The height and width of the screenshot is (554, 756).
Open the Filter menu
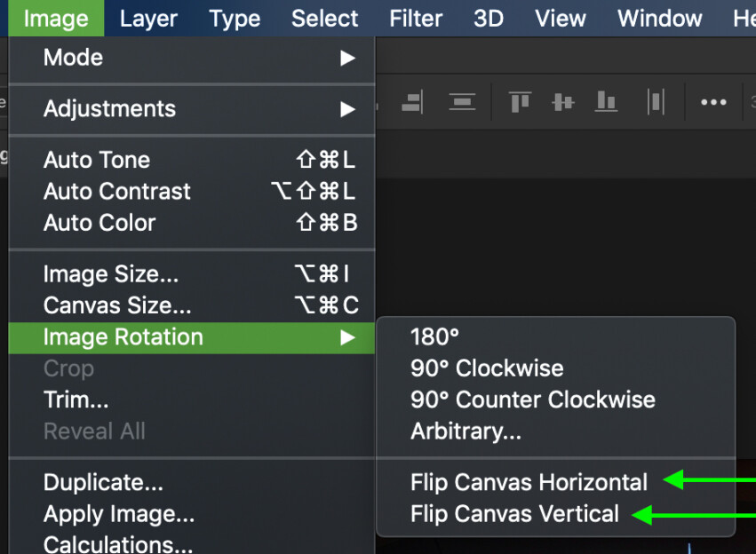click(x=416, y=18)
